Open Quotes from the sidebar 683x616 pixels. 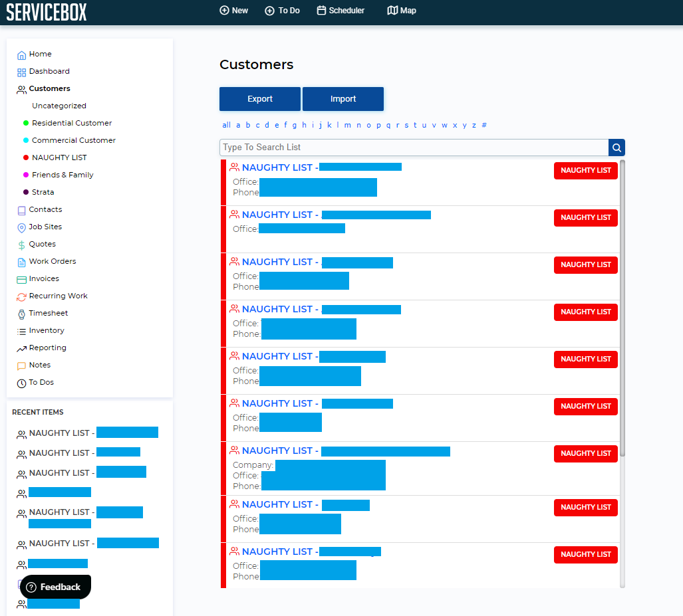point(43,245)
